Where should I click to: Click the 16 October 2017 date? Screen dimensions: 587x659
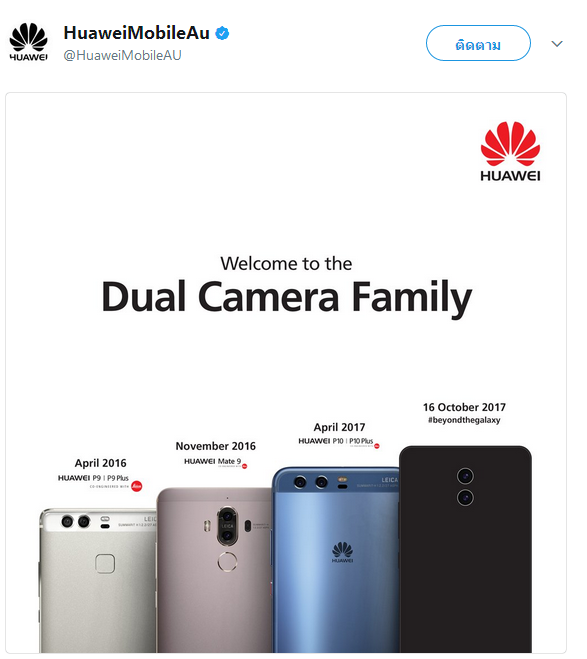[x=464, y=407]
